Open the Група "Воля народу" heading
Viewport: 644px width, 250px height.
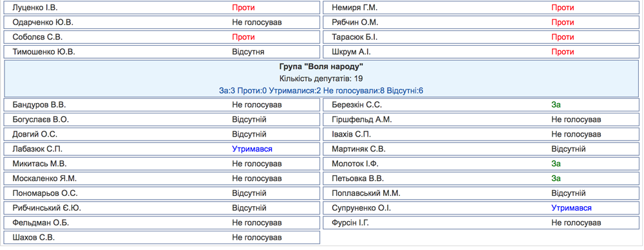pos(321,66)
